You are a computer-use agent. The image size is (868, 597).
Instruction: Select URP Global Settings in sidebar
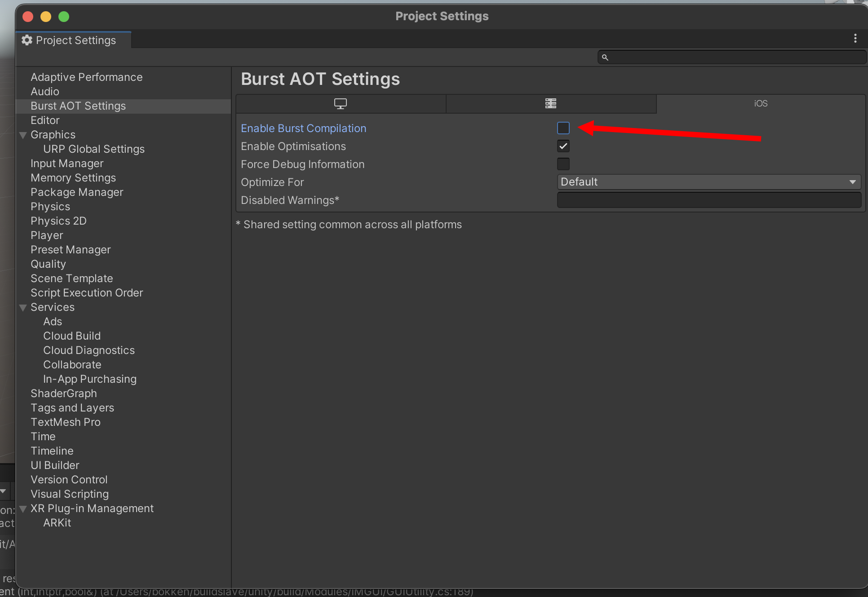(93, 149)
